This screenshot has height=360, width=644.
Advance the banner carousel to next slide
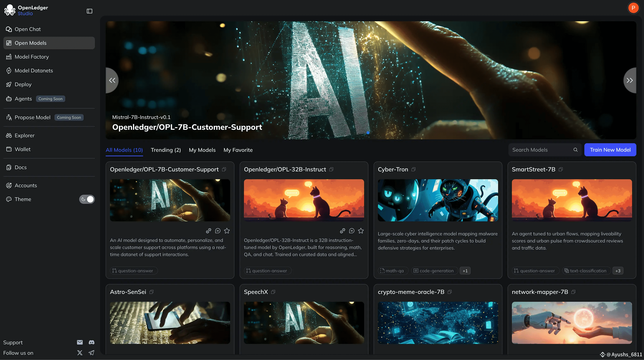630,80
